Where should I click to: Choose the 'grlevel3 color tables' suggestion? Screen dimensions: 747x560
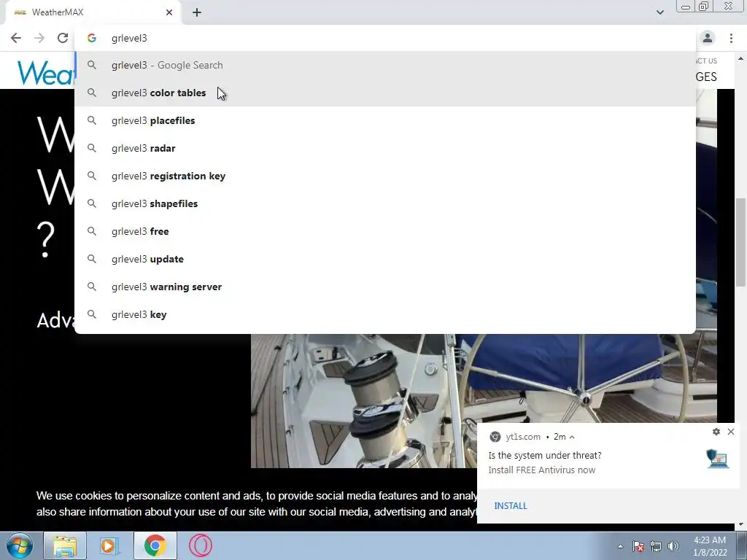coord(385,93)
